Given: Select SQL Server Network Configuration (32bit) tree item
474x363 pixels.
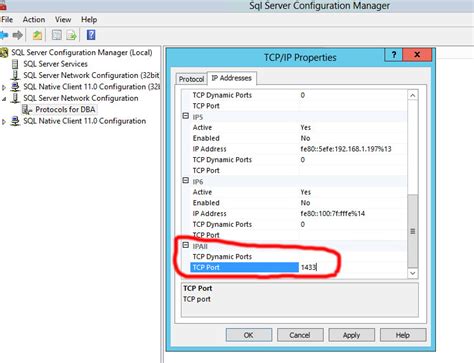Looking at the screenshot, I should click(x=91, y=76).
